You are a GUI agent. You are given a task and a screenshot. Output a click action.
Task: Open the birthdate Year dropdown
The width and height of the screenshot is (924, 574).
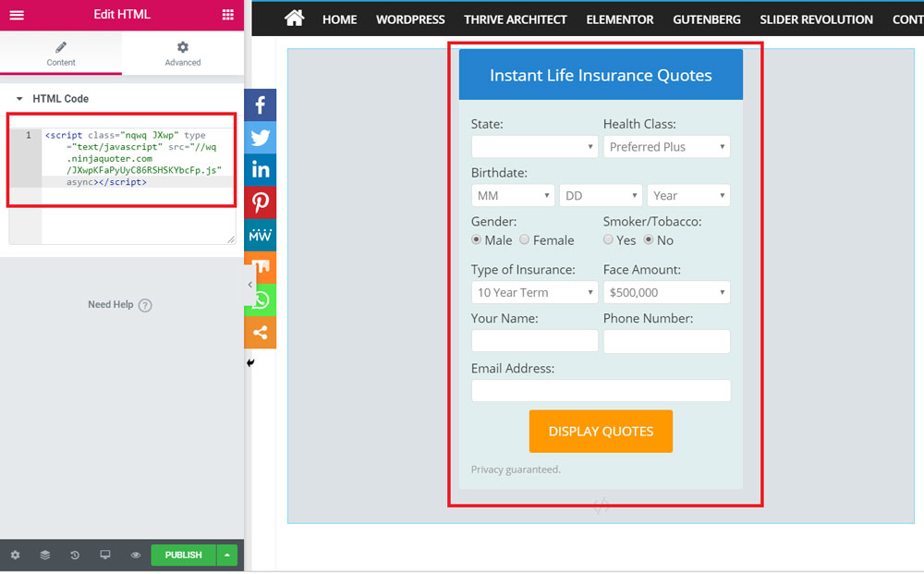[x=688, y=196]
